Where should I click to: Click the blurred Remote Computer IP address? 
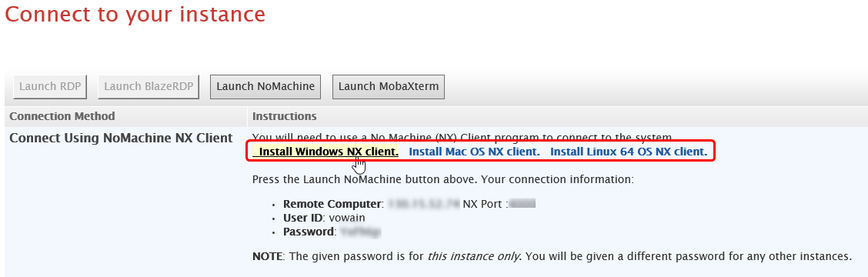pyautogui.click(x=423, y=204)
